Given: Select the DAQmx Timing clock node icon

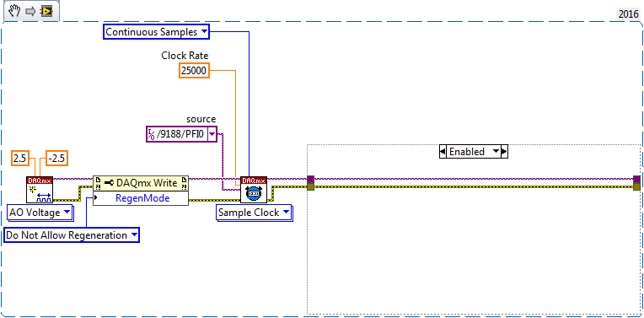Looking at the screenshot, I should point(254,190).
